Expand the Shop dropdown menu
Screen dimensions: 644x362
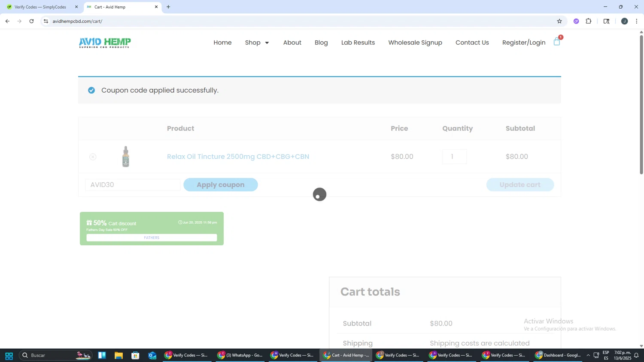(257, 42)
